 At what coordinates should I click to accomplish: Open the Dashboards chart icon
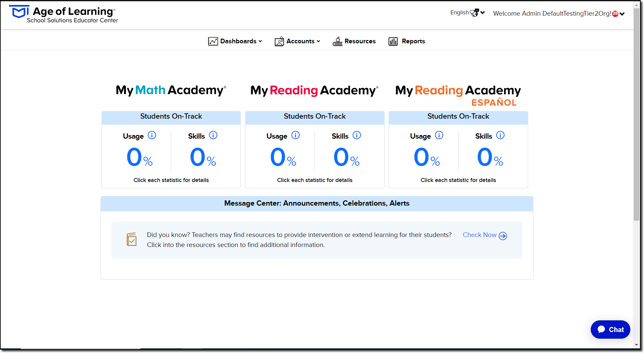[213, 41]
